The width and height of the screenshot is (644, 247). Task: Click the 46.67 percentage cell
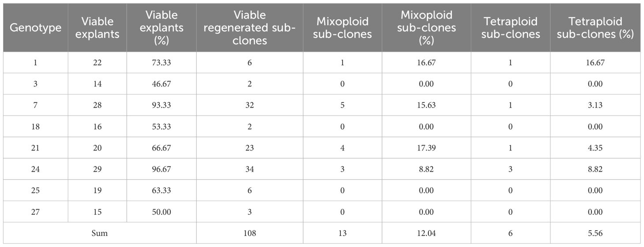coord(161,84)
